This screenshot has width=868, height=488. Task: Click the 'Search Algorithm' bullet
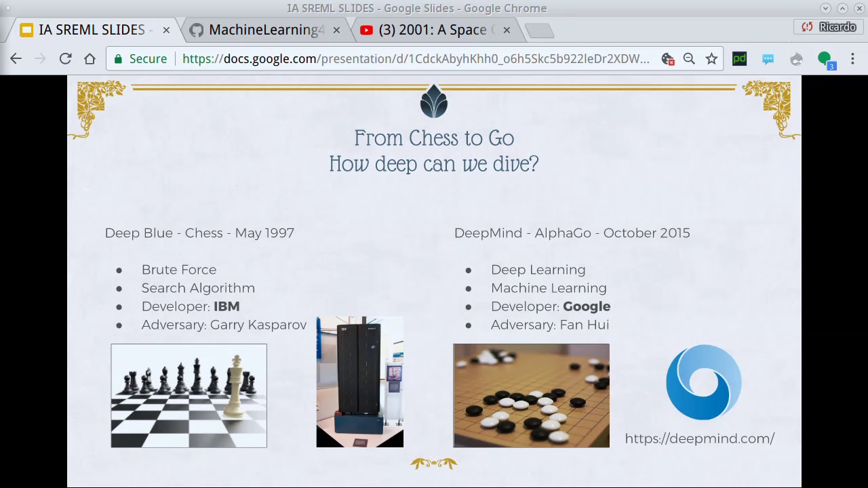pyautogui.click(x=198, y=288)
